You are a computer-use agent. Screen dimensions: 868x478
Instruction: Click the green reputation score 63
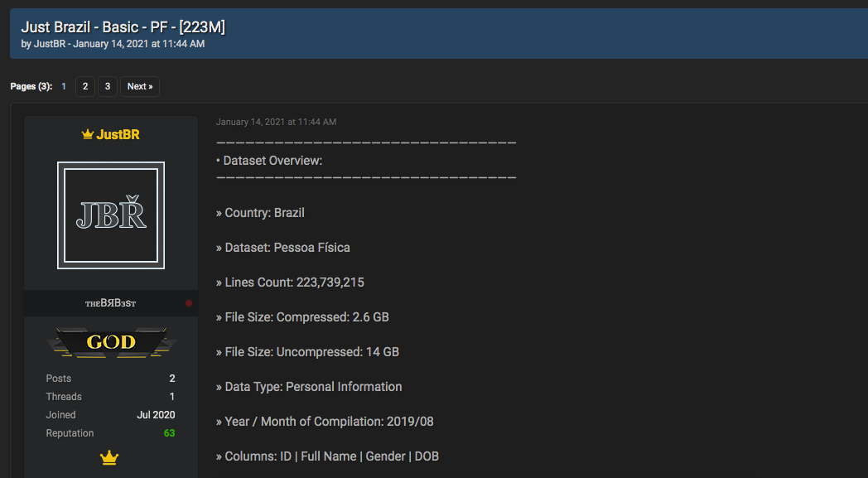pos(169,433)
